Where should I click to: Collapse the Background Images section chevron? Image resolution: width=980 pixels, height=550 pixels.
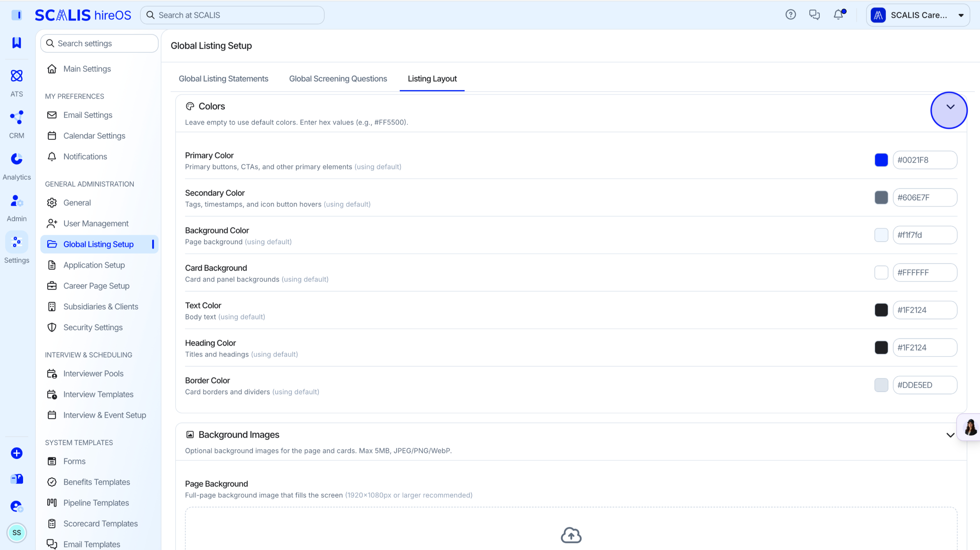(x=950, y=435)
